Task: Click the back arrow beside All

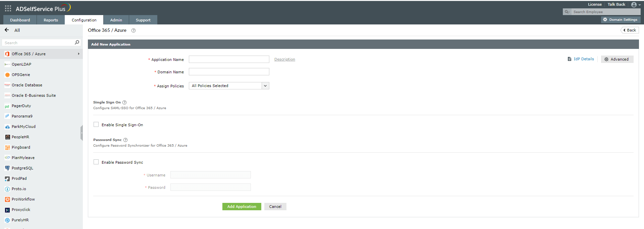Action: [7, 30]
